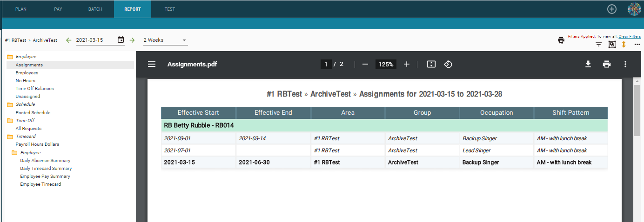Download the Assignments.pdf file
Image resolution: width=644 pixels, height=222 pixels.
coord(588,64)
